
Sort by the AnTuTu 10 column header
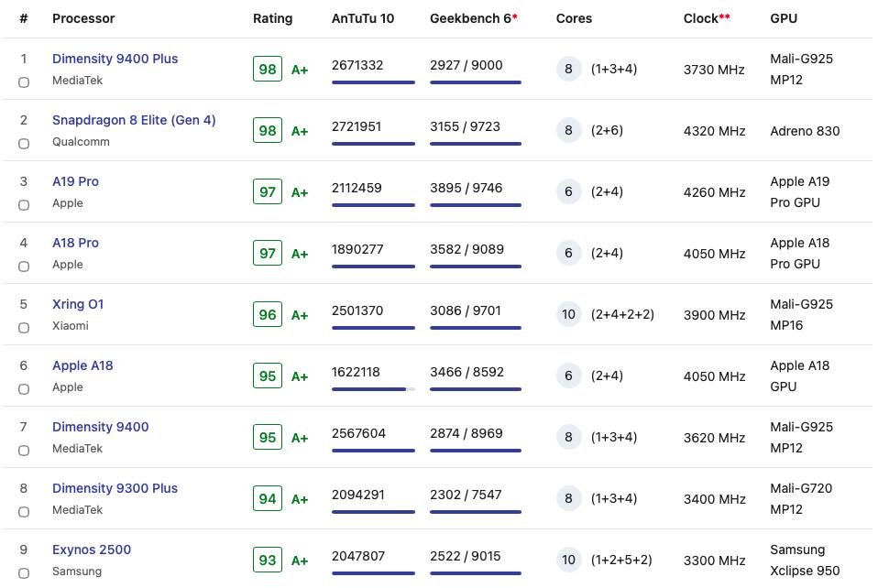pos(362,18)
